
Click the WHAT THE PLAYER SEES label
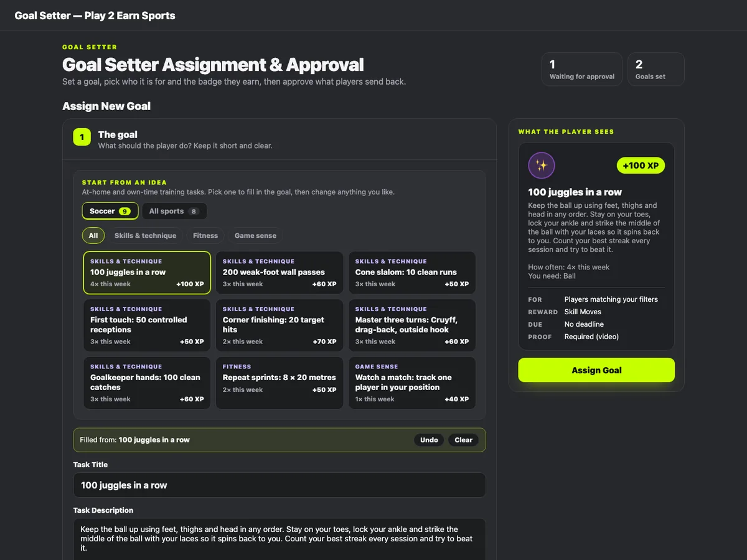pos(566,132)
